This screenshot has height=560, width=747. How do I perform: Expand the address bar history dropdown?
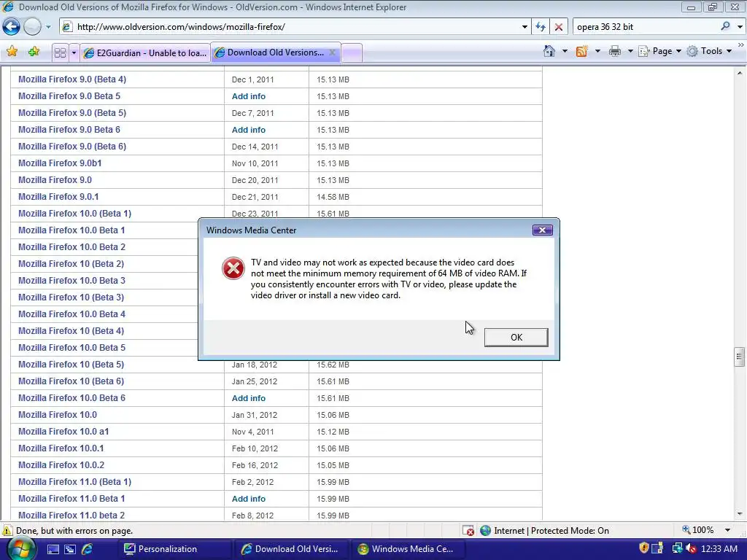(x=525, y=27)
